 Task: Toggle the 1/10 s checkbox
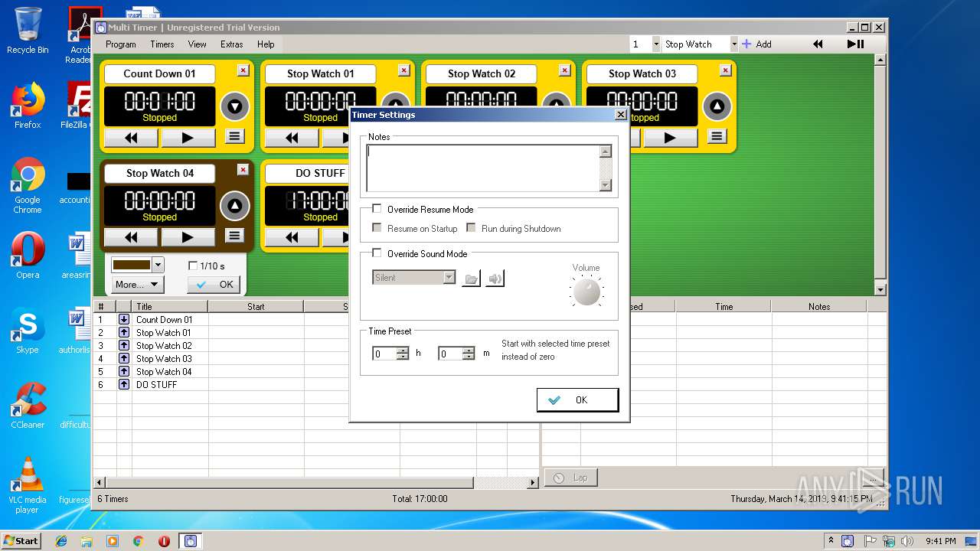193,266
